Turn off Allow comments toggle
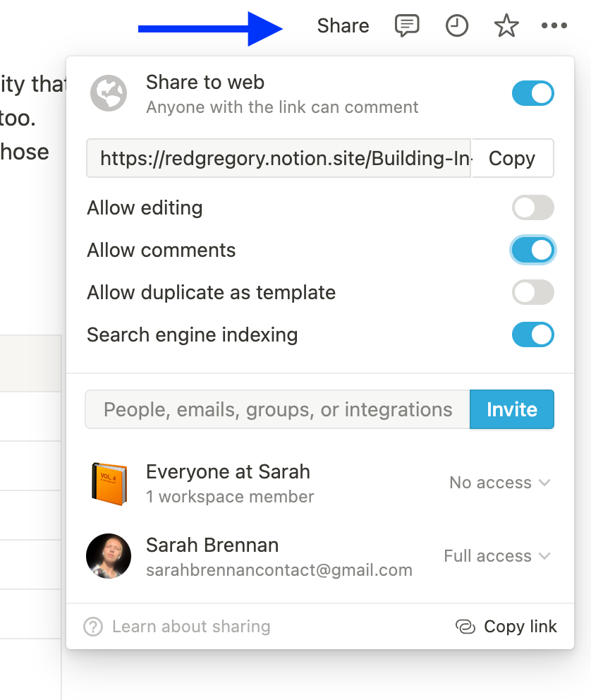This screenshot has width=591, height=700. pos(533,250)
